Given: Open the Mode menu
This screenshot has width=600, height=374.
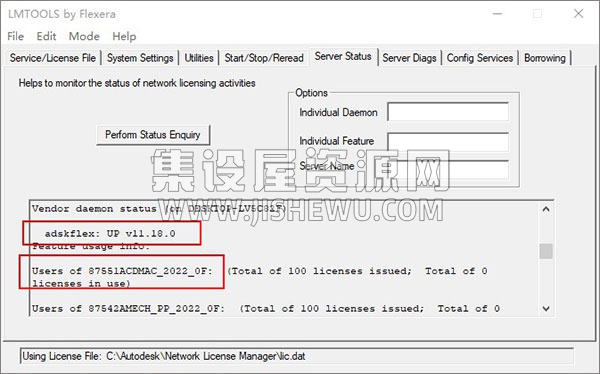Looking at the screenshot, I should point(84,36).
